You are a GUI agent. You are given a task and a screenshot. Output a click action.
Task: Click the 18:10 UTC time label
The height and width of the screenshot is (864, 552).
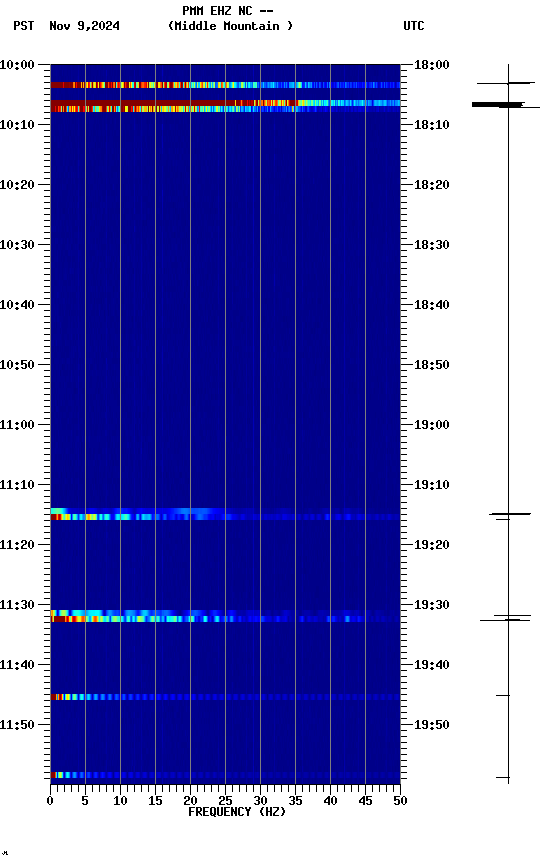432,125
